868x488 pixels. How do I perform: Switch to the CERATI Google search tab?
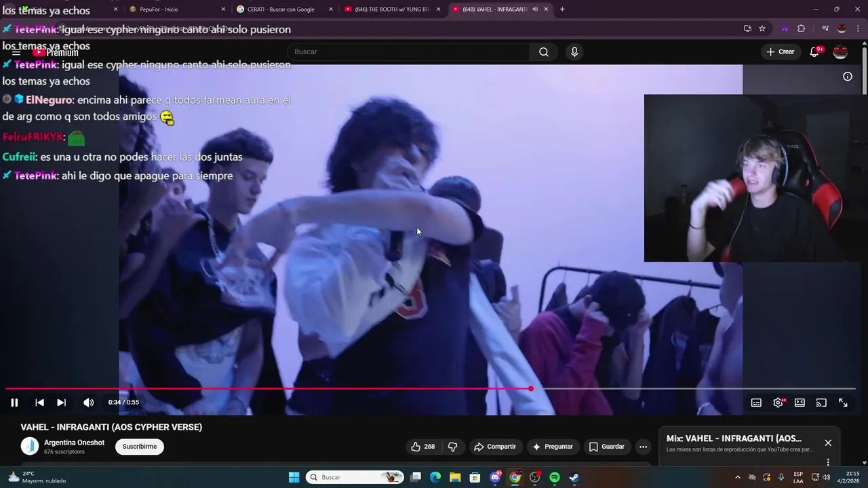point(283,9)
